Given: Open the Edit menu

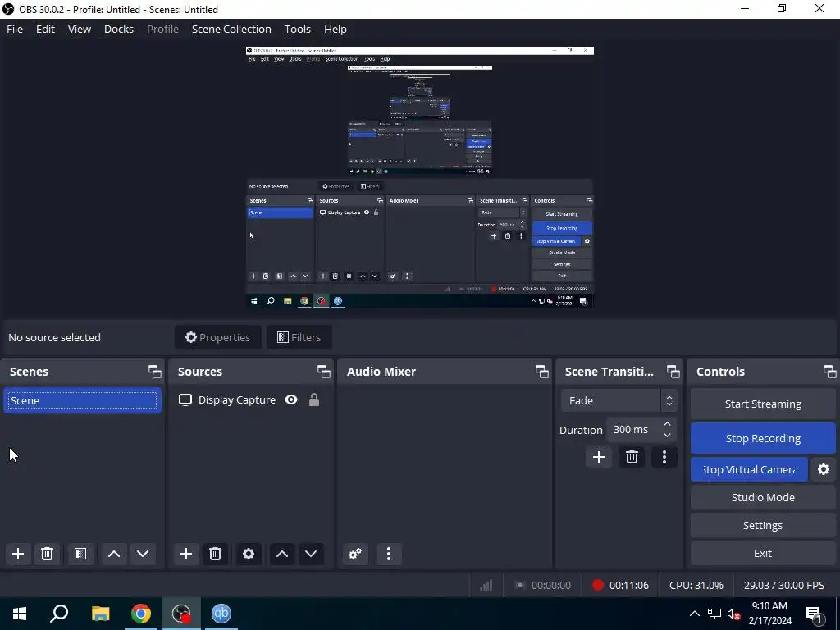Looking at the screenshot, I should (x=45, y=30).
